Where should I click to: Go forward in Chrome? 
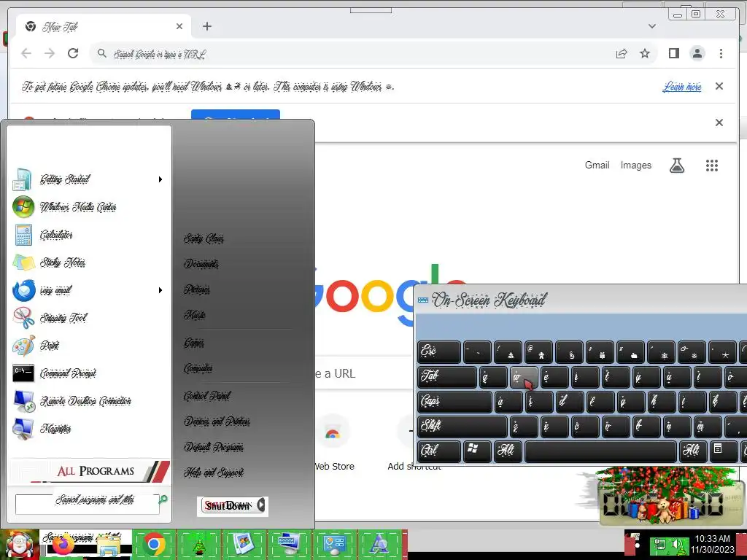click(50, 53)
